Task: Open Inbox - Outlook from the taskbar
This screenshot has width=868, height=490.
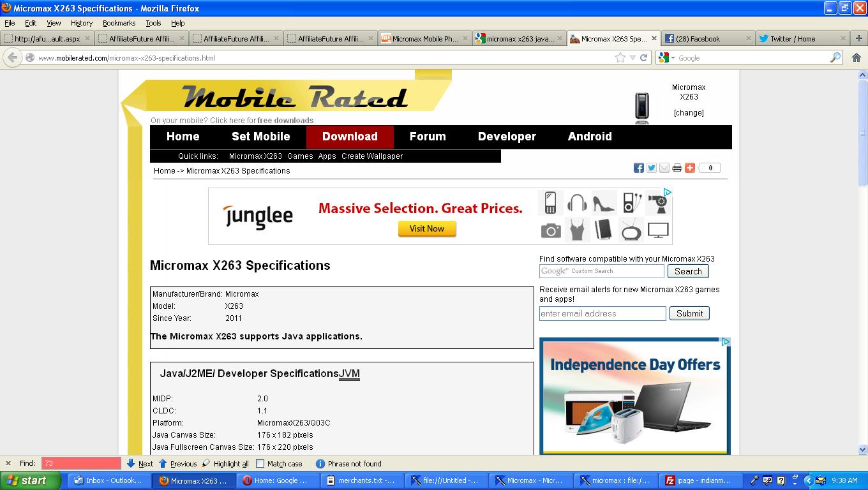Action: click(x=107, y=480)
